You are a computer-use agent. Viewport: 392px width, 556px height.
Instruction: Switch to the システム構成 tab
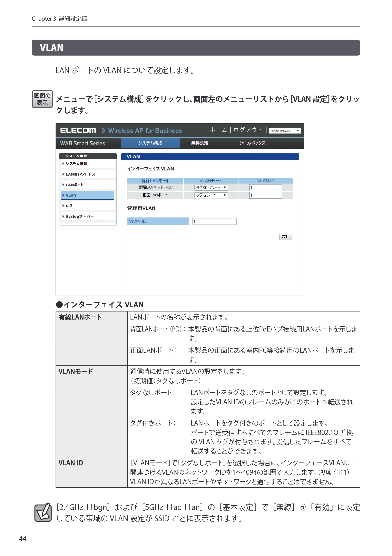(151, 143)
